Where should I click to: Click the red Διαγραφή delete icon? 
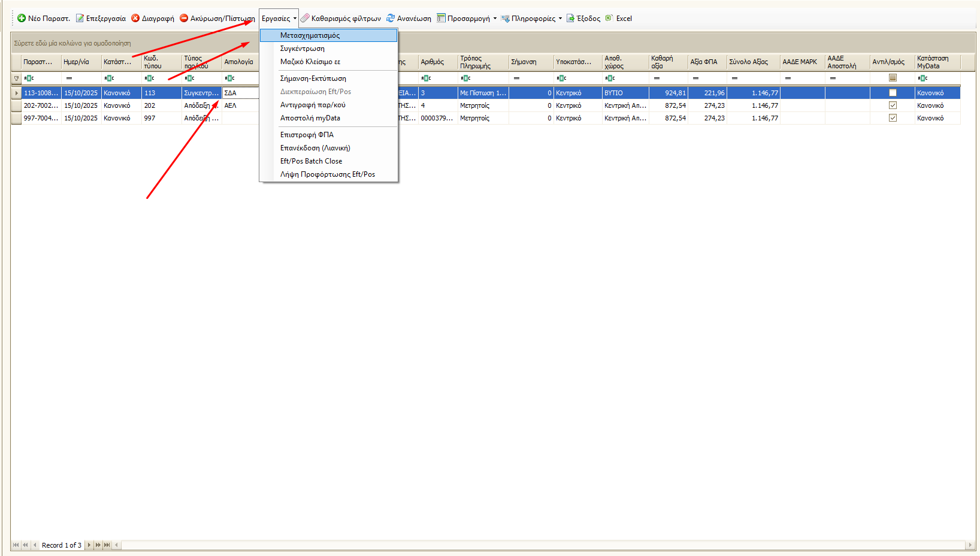point(135,19)
